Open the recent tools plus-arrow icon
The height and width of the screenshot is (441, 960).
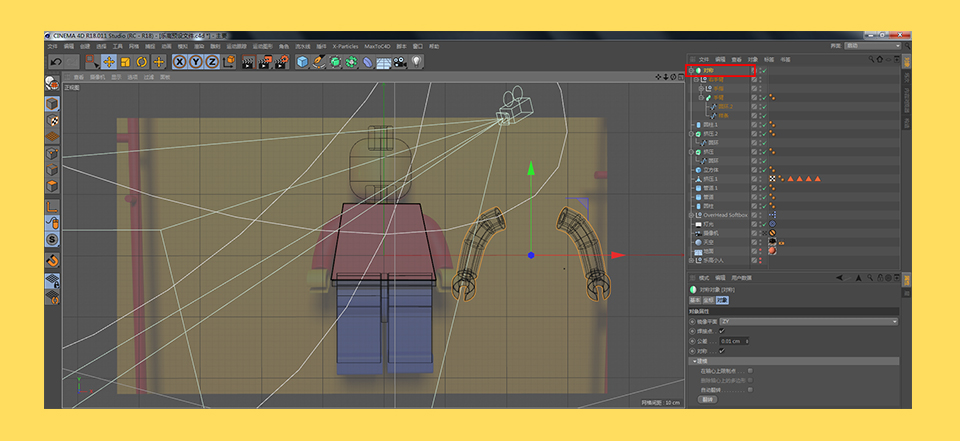(159, 62)
